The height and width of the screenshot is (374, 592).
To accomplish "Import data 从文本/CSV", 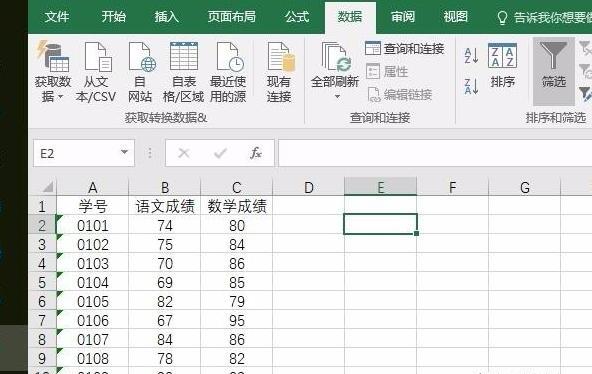I will 96,72.
